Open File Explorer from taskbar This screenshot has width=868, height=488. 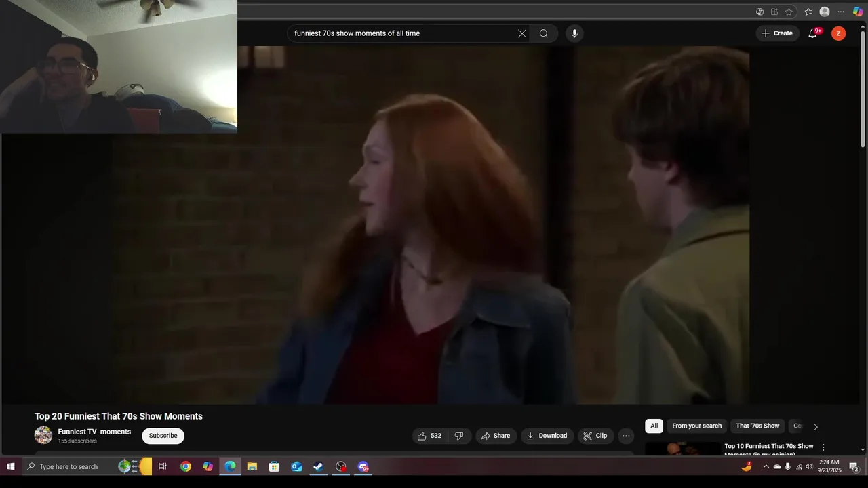pyautogui.click(x=252, y=466)
